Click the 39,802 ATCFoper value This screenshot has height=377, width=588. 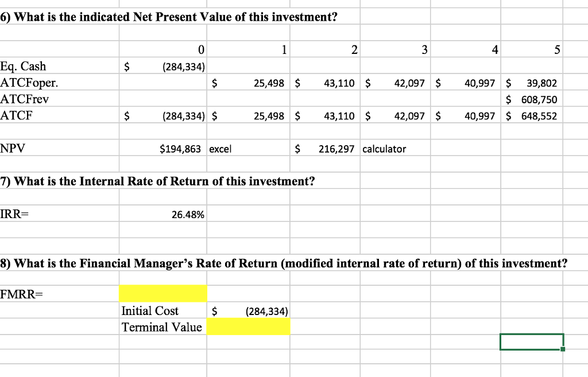(x=539, y=84)
